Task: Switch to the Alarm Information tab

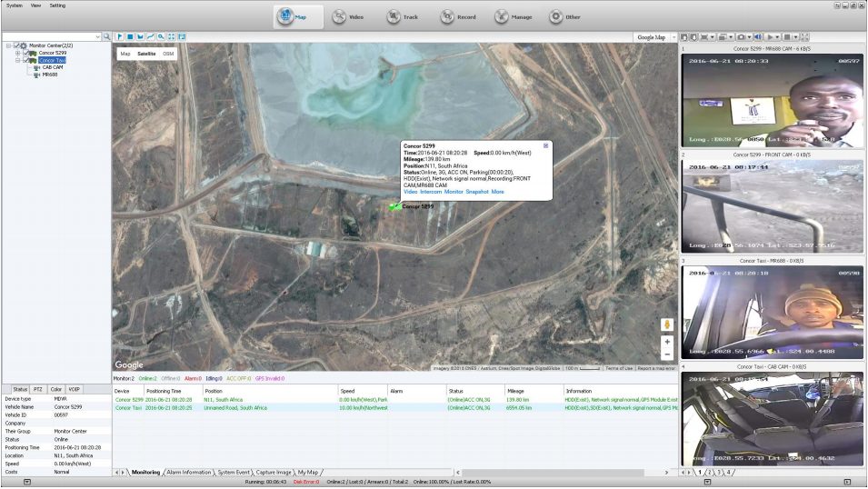Action: point(189,473)
